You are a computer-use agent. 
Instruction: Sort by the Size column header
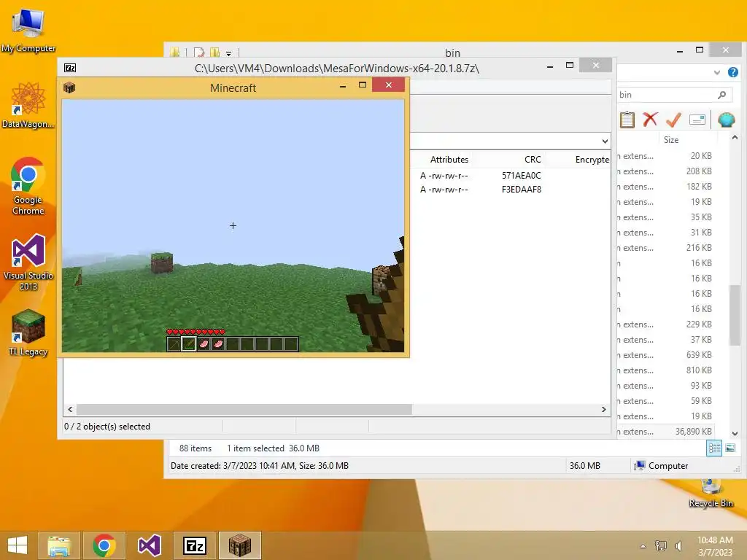tap(671, 140)
